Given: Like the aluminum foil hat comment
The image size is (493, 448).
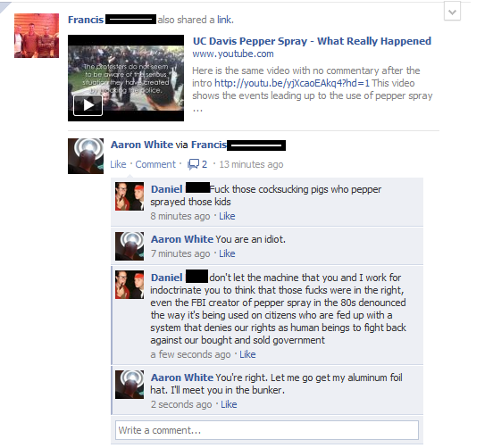Looking at the screenshot, I should click(x=229, y=404).
